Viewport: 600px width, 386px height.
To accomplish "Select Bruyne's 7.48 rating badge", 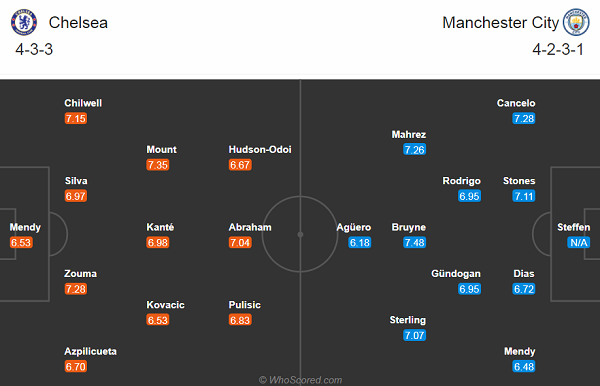I will point(414,243).
